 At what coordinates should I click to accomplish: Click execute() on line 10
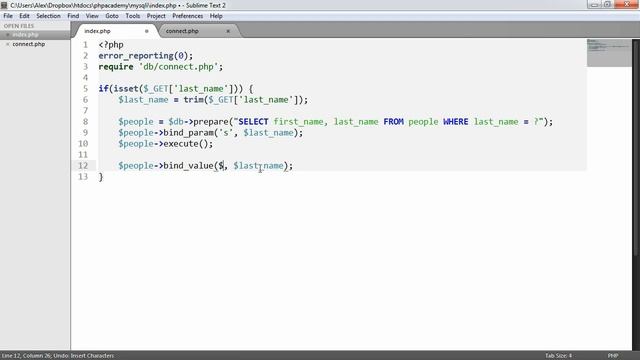pyautogui.click(x=186, y=144)
